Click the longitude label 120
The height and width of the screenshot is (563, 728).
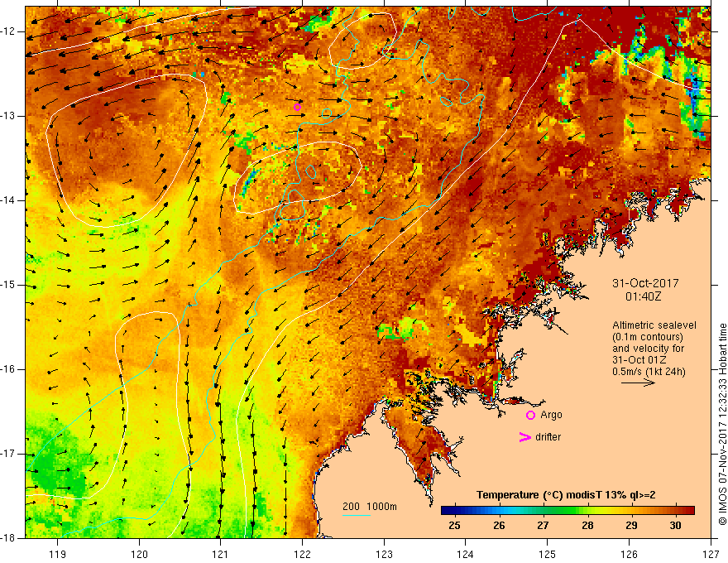tap(139, 554)
